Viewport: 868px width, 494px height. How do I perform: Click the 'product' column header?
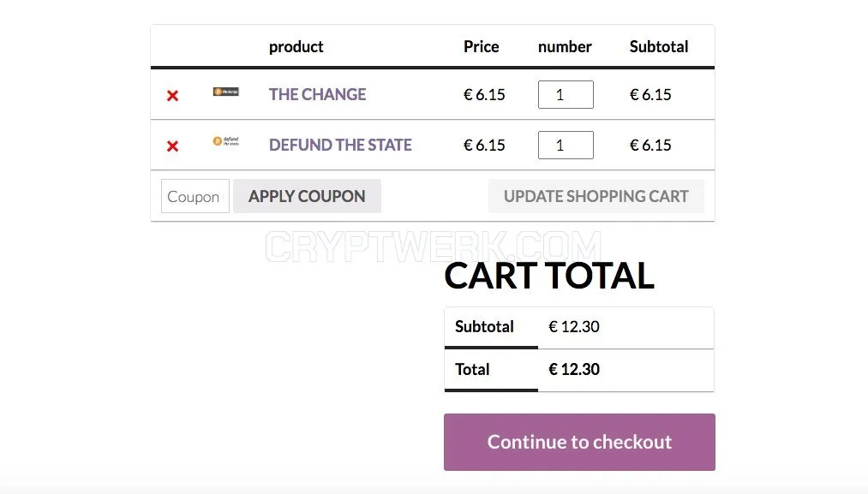pos(296,46)
